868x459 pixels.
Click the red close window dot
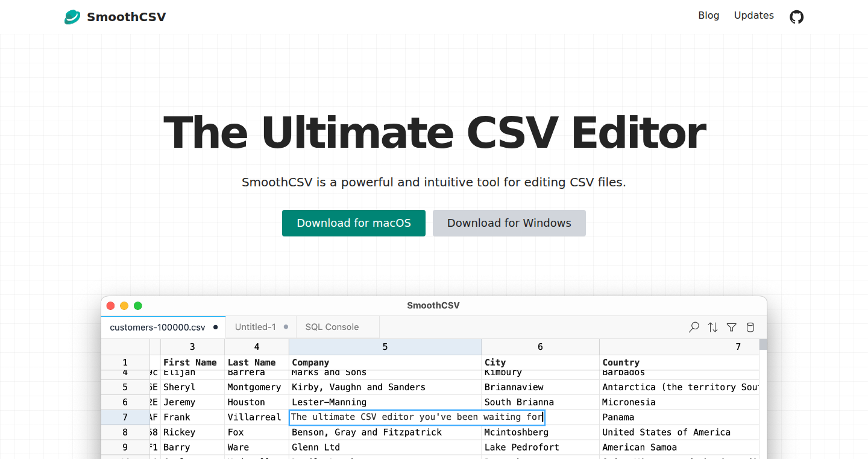(x=110, y=306)
